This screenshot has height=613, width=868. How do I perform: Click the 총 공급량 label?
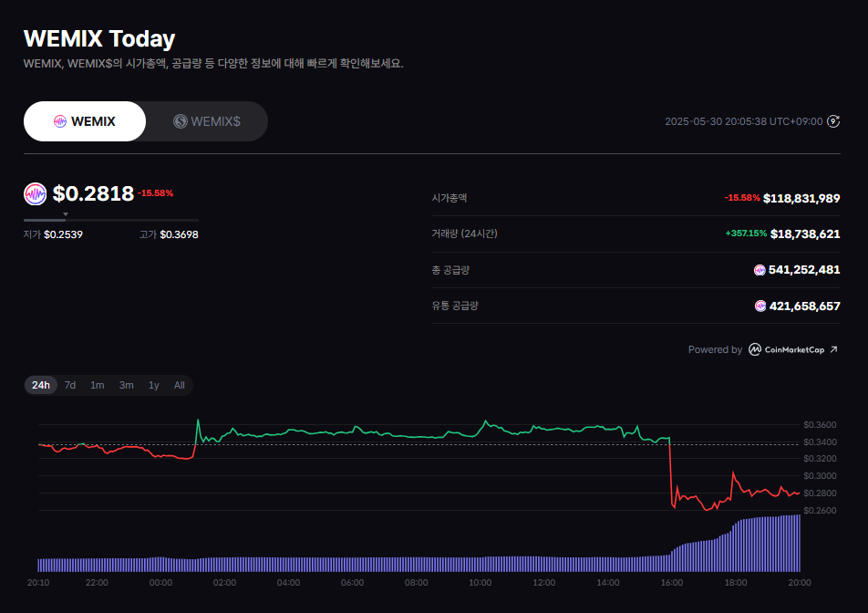450,270
